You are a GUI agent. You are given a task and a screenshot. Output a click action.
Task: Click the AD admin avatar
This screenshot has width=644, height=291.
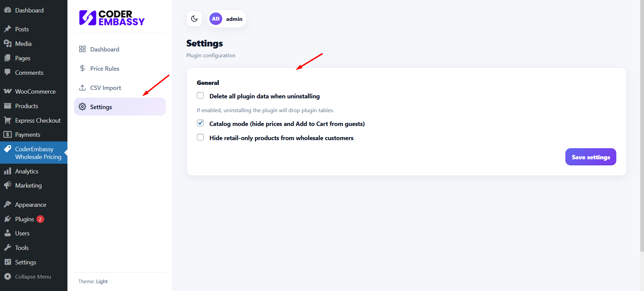point(216,19)
